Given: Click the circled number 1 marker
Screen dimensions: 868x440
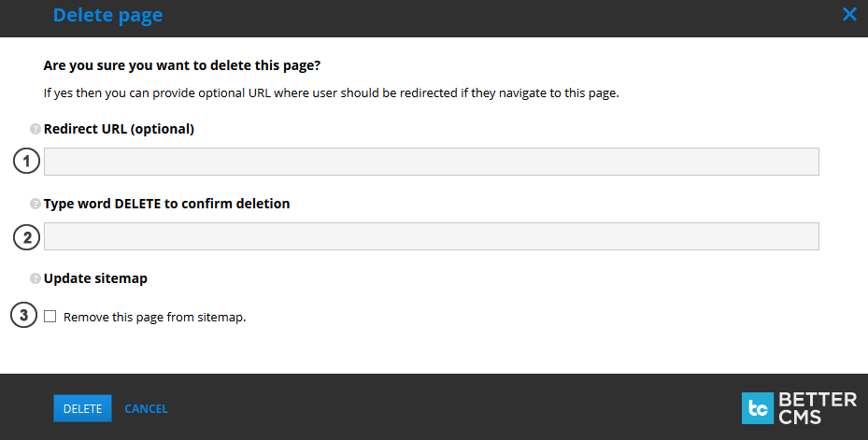Looking at the screenshot, I should coord(27,162).
